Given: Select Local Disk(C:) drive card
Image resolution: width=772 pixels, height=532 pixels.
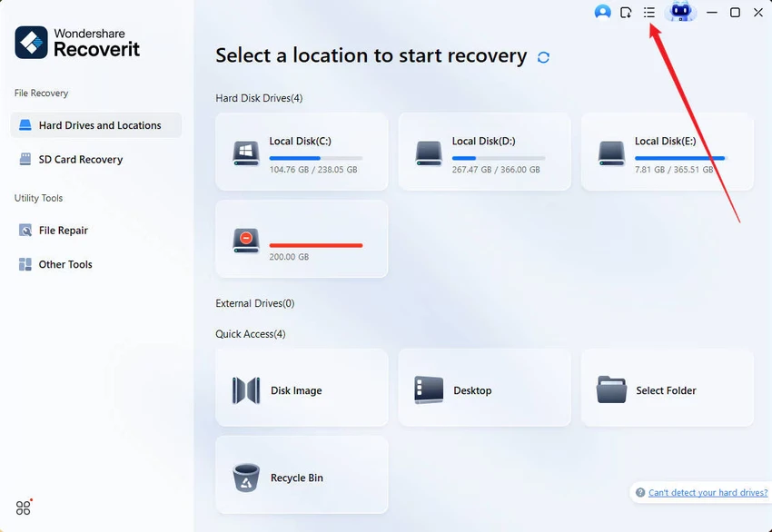Looking at the screenshot, I should [302, 152].
